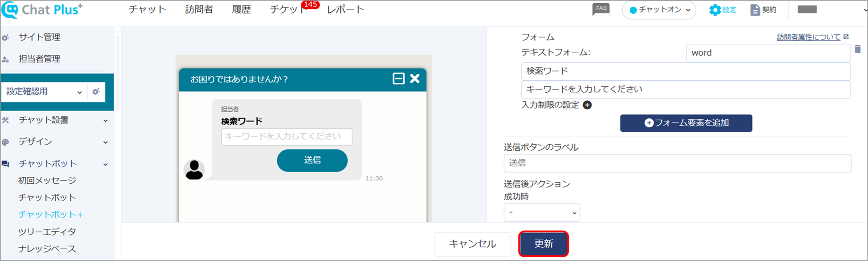The image size is (868, 261).
Task: Open the 訪問者 menu
Action: pos(199,10)
